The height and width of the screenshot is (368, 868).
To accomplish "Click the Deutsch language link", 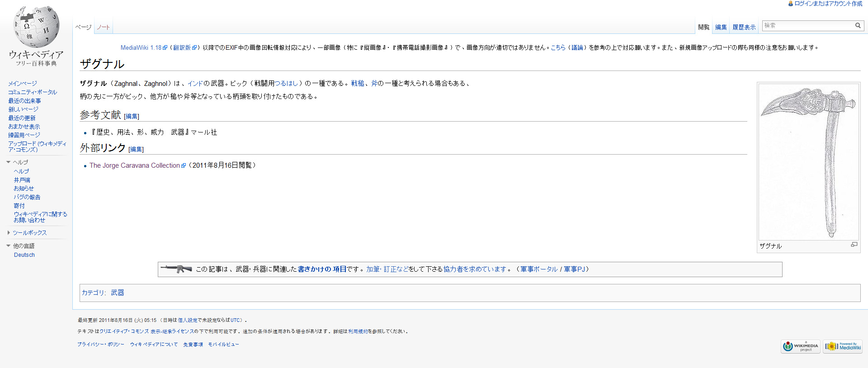I will point(24,255).
